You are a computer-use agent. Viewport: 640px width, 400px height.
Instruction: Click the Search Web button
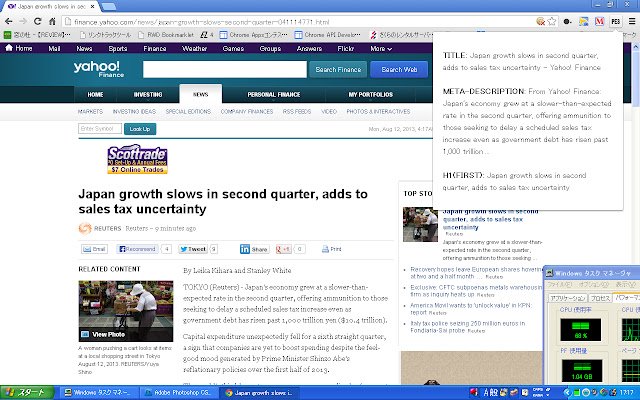pos(399,69)
